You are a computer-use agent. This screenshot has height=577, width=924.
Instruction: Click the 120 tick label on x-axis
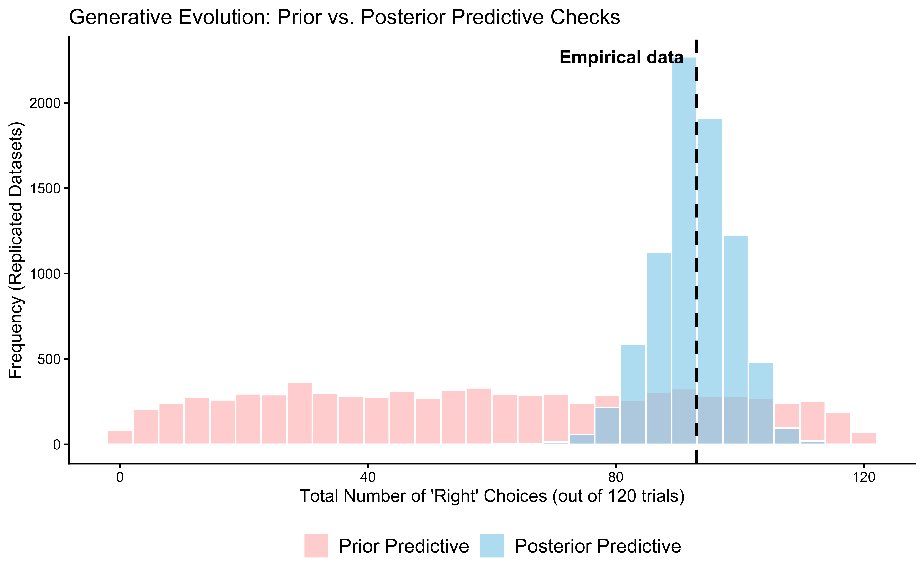point(863,477)
